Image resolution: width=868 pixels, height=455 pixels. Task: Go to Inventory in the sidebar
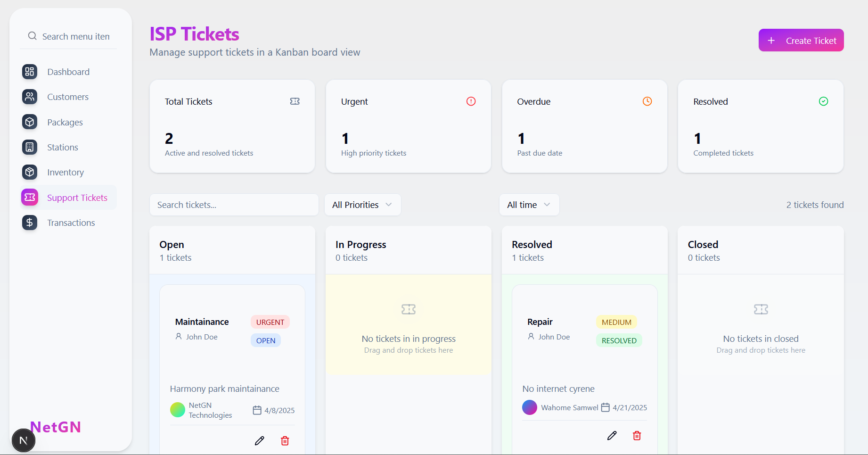pyautogui.click(x=66, y=173)
